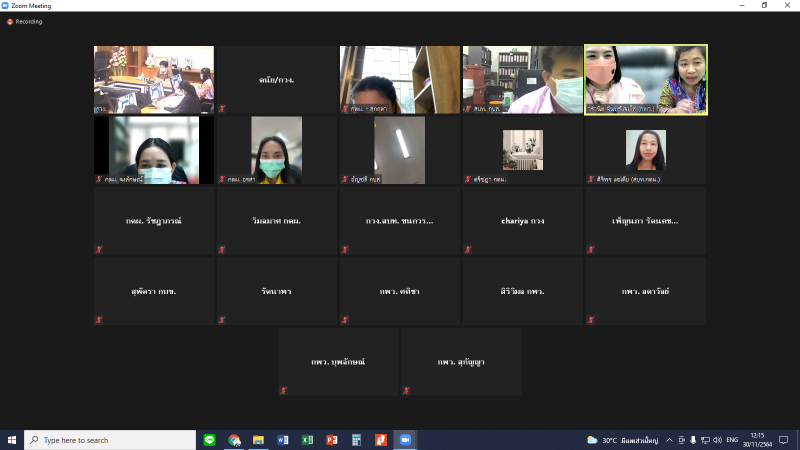The height and width of the screenshot is (450, 800).
Task: Select the เพ็ญนภา รัตนต... participant name
Action: (x=645, y=221)
